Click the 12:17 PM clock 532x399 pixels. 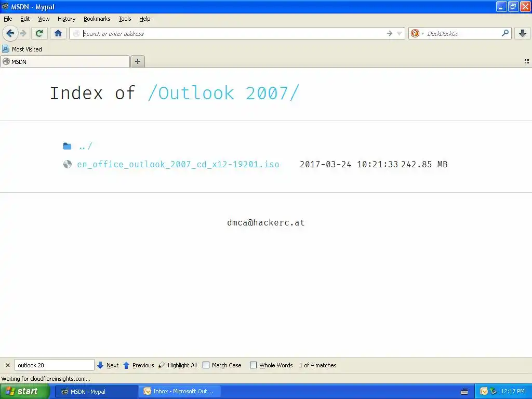513,392
